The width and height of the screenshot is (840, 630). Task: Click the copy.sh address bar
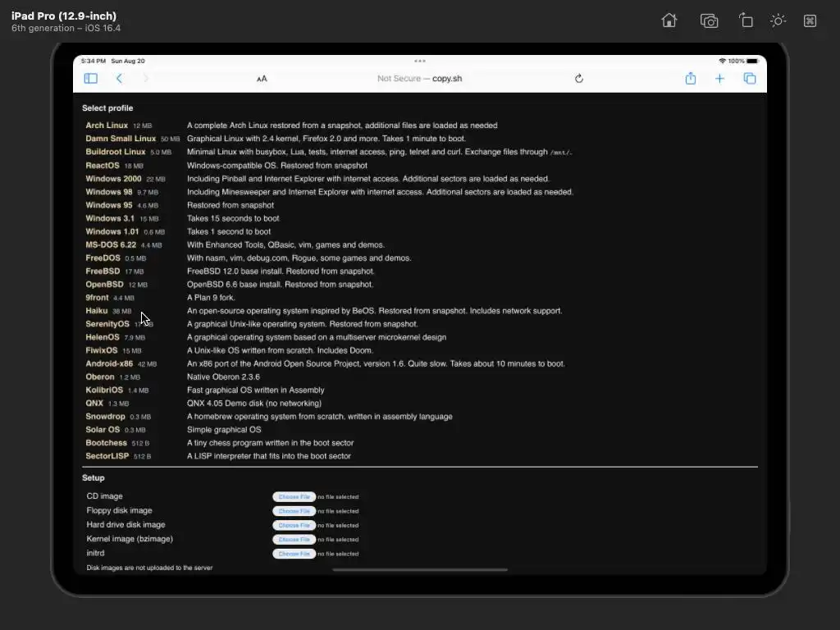click(419, 78)
